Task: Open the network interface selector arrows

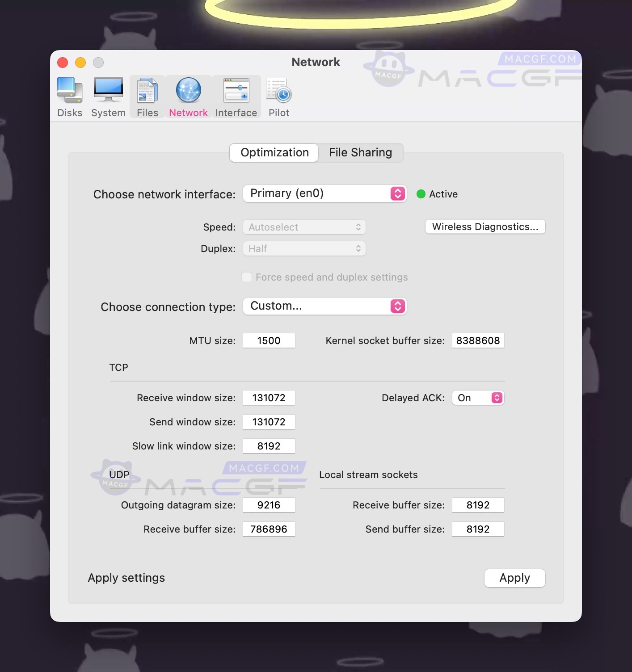Action: pos(397,193)
